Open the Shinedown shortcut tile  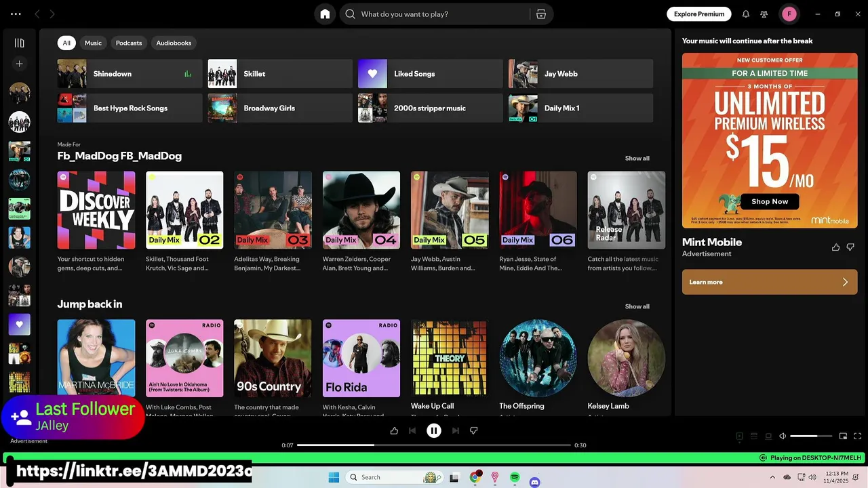[130, 74]
